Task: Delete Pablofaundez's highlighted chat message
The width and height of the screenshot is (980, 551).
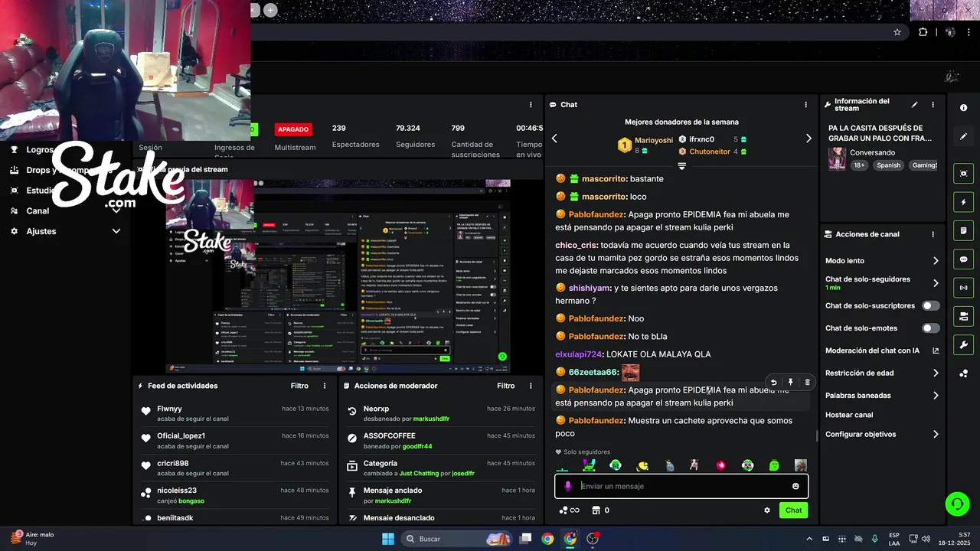Action: pyautogui.click(x=807, y=383)
